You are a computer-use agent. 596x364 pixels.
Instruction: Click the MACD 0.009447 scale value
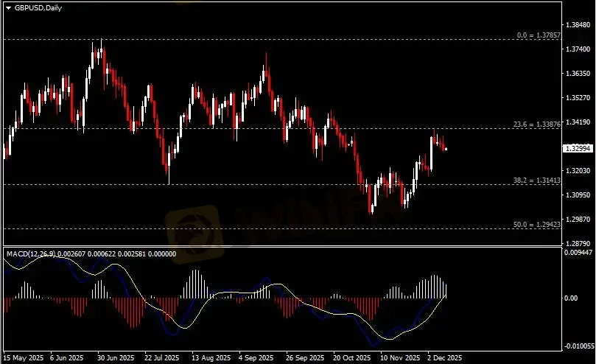pos(578,251)
